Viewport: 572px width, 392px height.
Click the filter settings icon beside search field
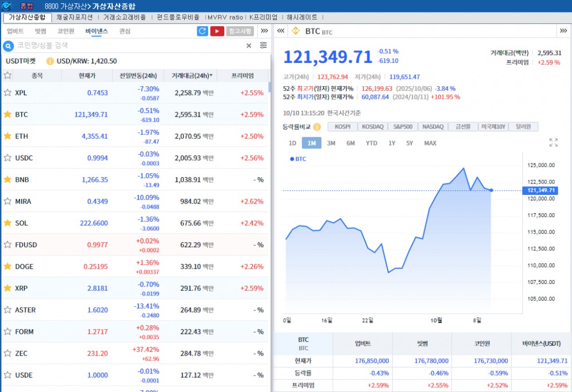click(x=263, y=45)
